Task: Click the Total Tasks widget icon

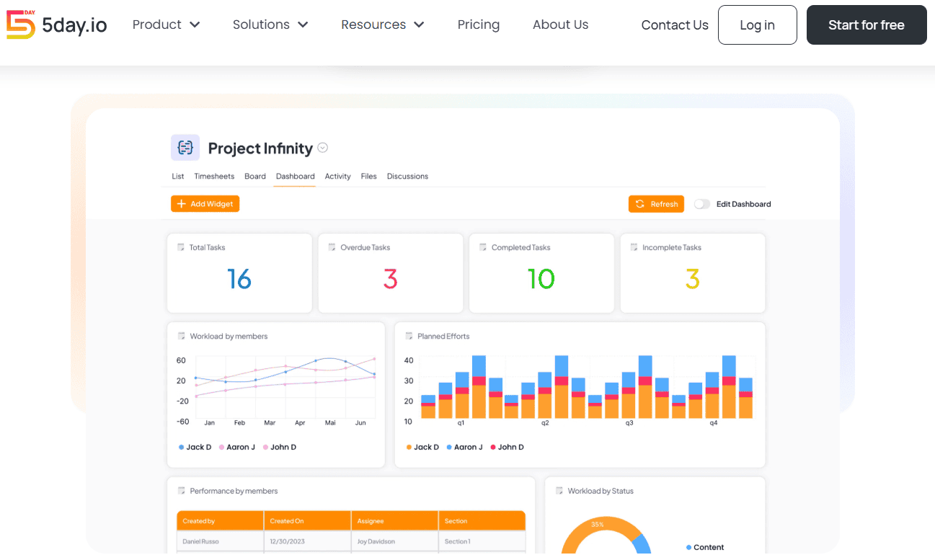Action: pyautogui.click(x=181, y=247)
